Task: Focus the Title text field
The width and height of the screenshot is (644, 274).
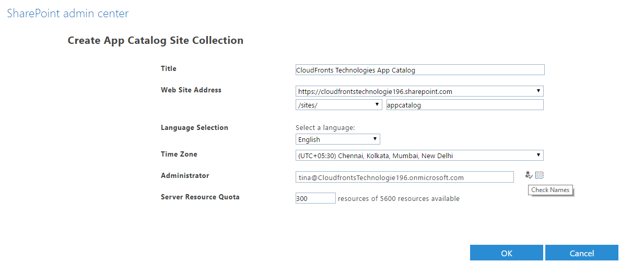Action: point(420,70)
